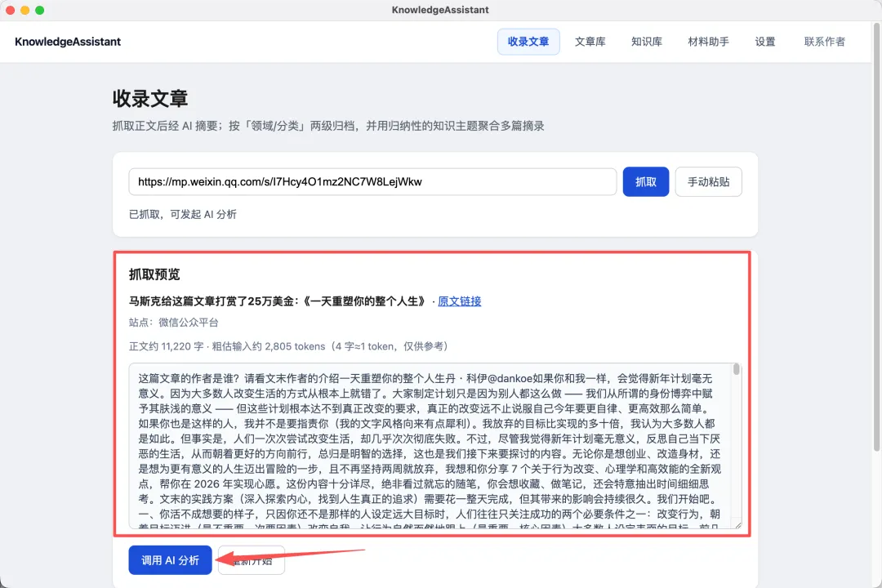Select the 联系作者 tab
The image size is (882, 588).
click(x=824, y=42)
